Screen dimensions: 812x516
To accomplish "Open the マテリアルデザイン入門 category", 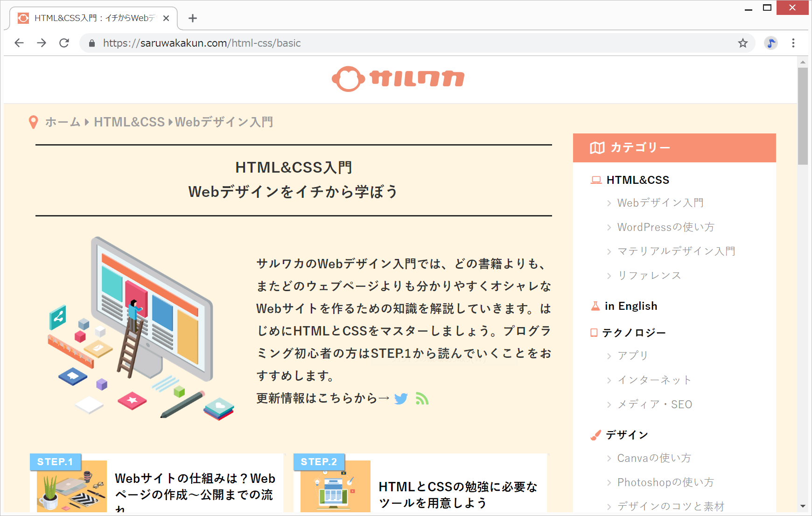I will pos(676,251).
